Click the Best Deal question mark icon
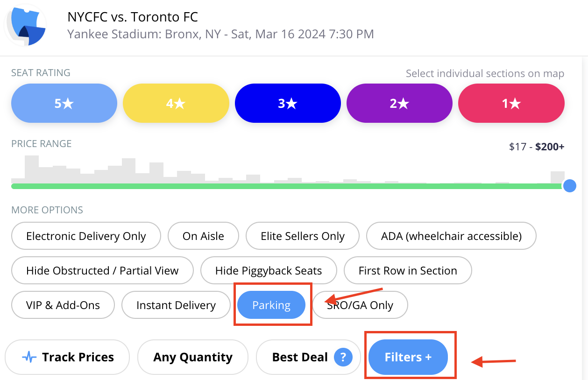The image size is (588, 380). pos(343,357)
